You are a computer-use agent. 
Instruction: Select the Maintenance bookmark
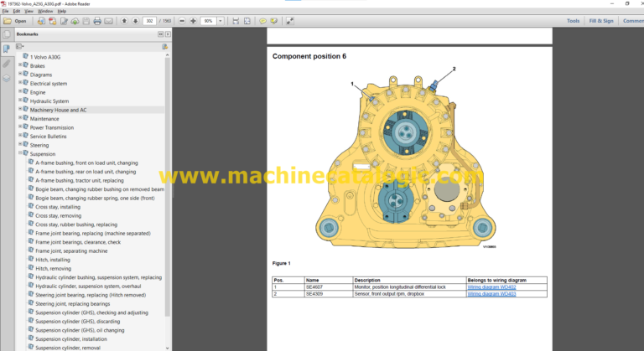(44, 119)
